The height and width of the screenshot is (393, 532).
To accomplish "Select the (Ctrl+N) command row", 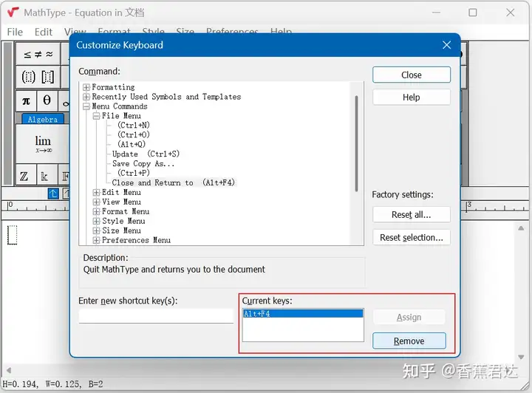I will point(134,125).
